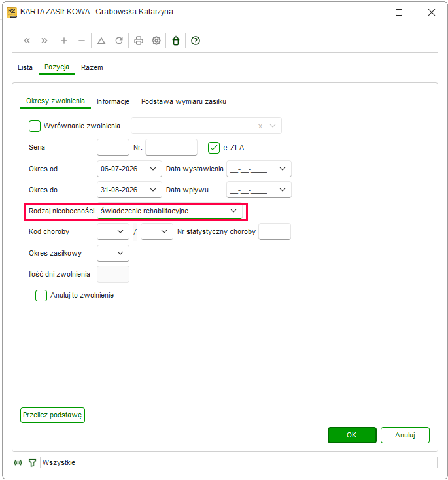448x480 pixels.
Task: Close the KARTA ZASIŁKOWA window
Action: point(432,12)
